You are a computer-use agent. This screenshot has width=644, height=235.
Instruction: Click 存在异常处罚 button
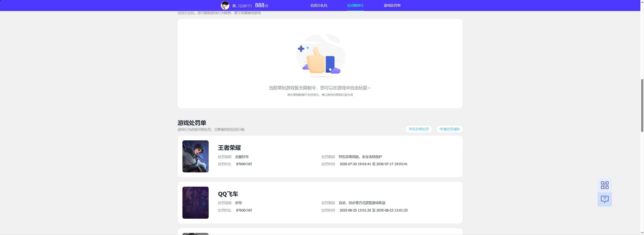click(418, 129)
